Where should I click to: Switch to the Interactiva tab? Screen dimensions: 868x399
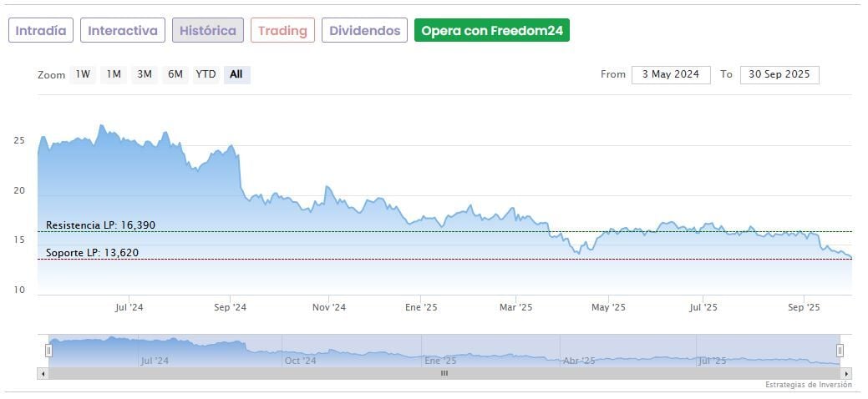pos(123,31)
